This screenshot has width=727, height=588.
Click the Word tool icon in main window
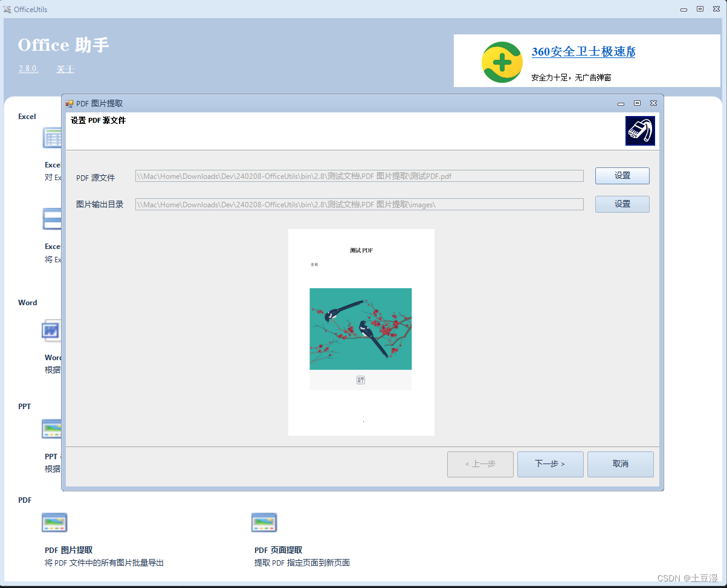51,331
